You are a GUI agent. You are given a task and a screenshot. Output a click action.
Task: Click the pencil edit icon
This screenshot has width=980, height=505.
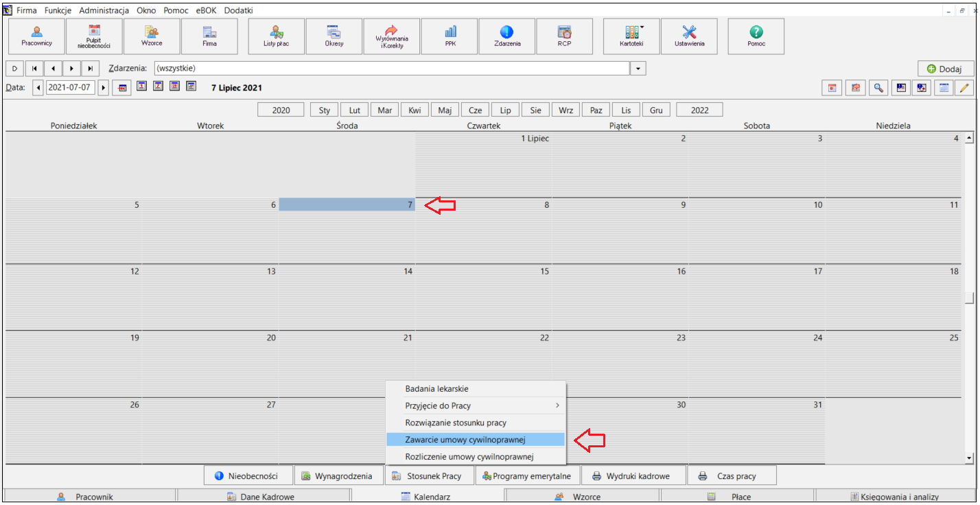point(964,88)
